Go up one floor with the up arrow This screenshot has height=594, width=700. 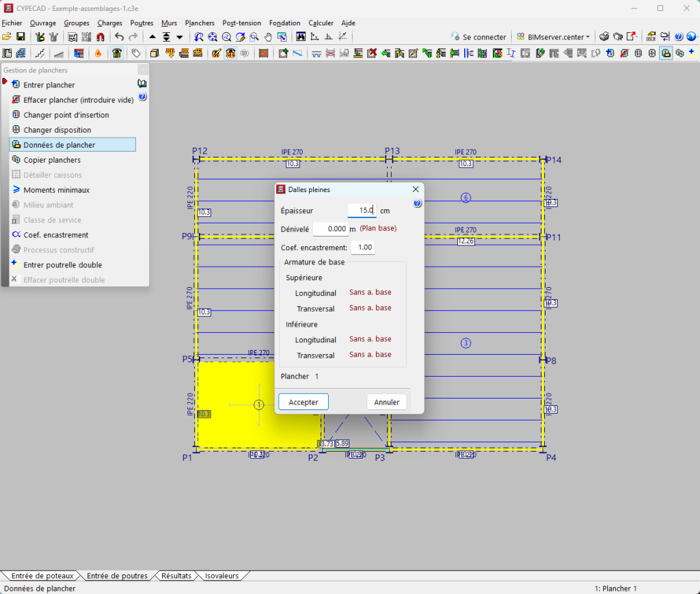coord(152,37)
